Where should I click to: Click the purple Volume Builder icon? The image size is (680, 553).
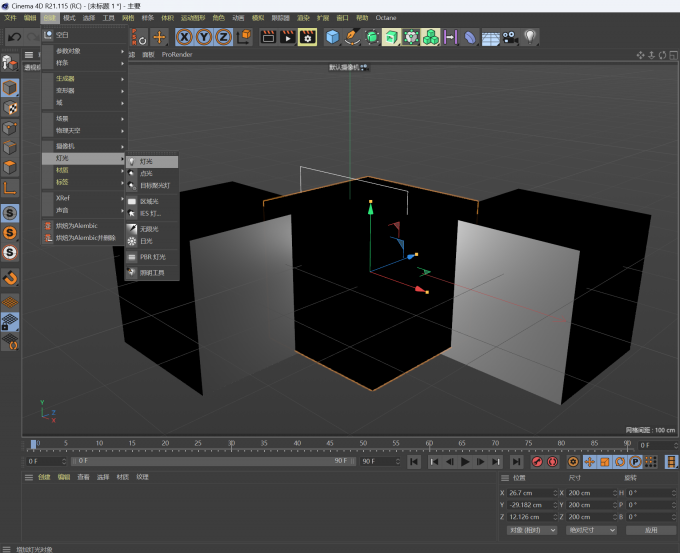point(450,37)
